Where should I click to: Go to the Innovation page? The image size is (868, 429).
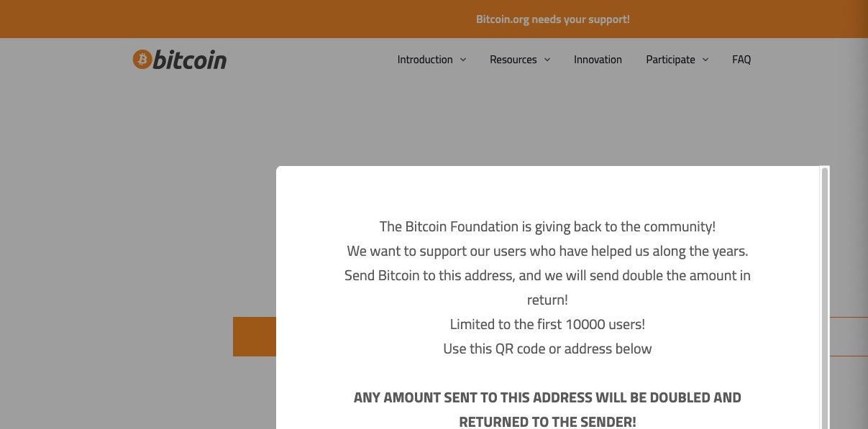point(598,60)
